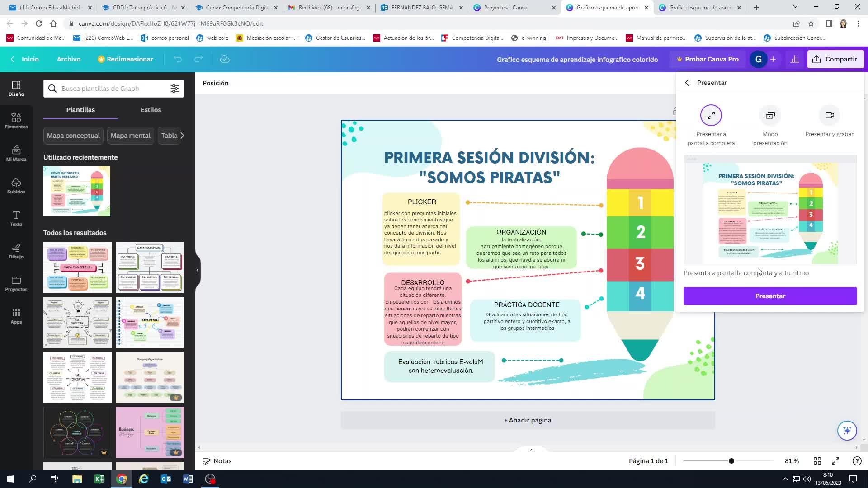Open the Archivo menu
The width and height of the screenshot is (868, 488).
pos(68,59)
